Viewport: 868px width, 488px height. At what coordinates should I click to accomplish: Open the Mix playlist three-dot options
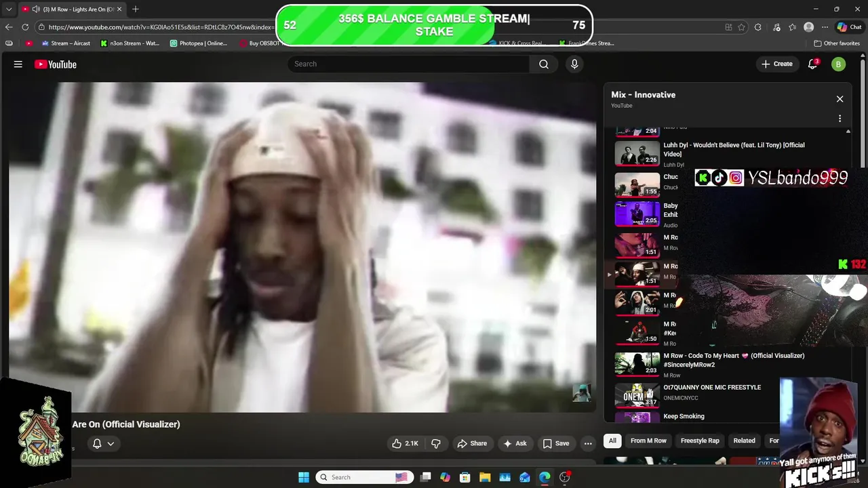[x=840, y=119]
